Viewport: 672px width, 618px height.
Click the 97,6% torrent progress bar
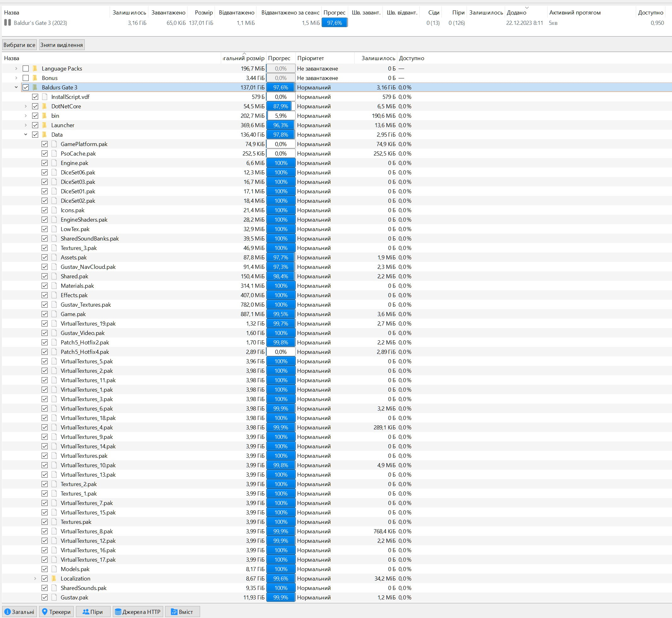pos(334,23)
